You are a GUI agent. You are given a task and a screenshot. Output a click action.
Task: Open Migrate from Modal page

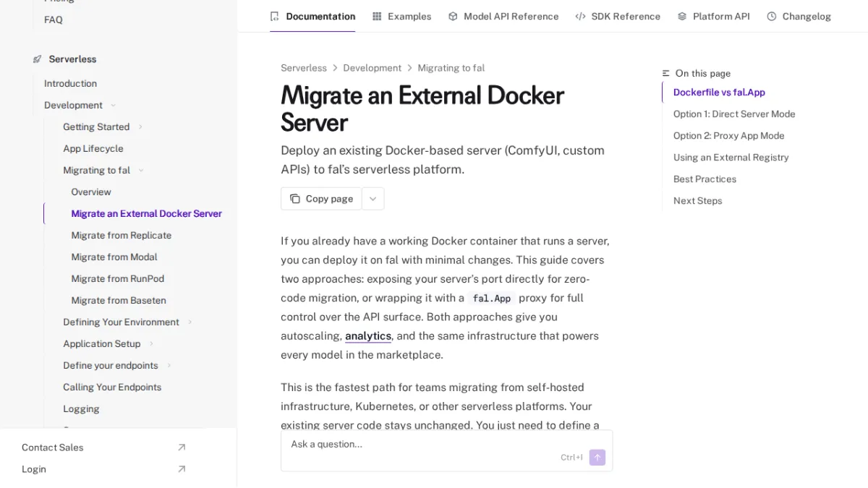click(x=114, y=257)
